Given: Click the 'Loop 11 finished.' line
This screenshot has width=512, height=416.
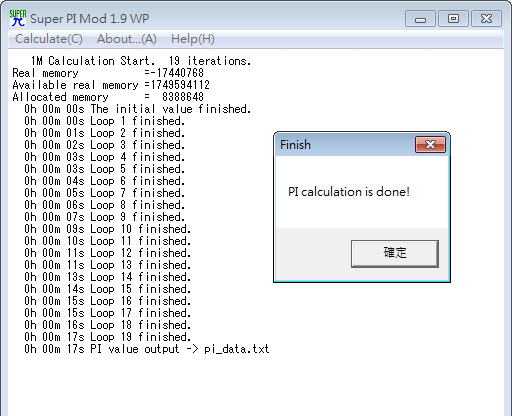Looking at the screenshot, I should (x=107, y=241).
